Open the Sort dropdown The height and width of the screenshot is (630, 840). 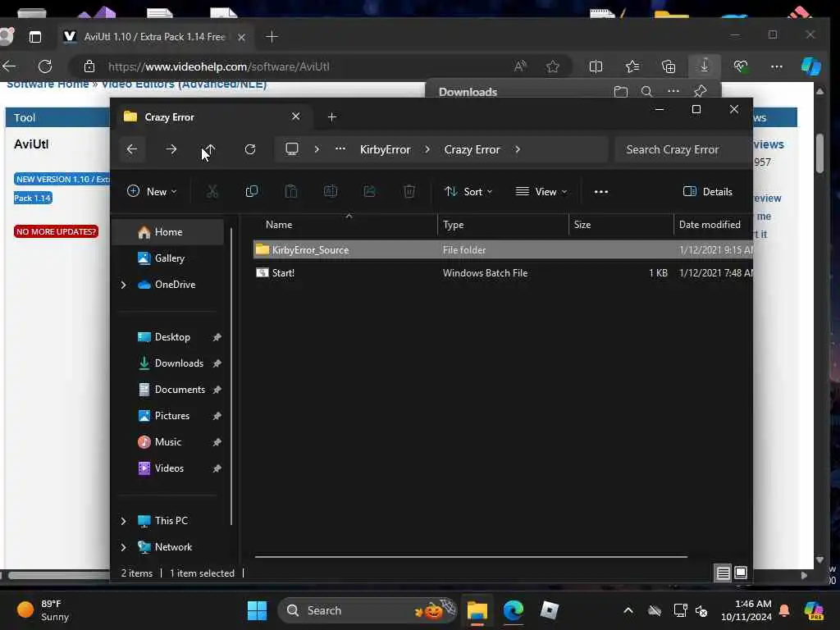(x=468, y=191)
